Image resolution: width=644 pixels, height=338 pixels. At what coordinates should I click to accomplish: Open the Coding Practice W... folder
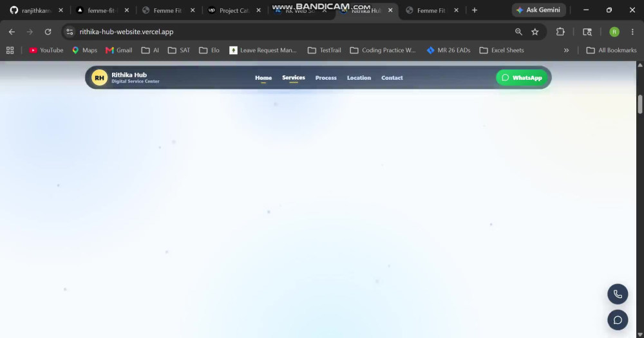383,50
